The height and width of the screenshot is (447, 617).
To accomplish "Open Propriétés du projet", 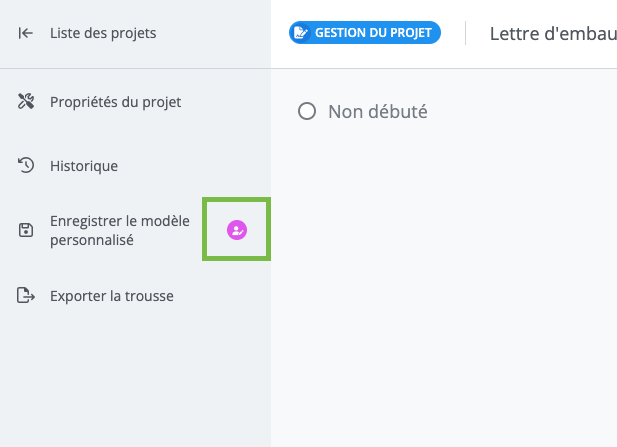I will tap(115, 101).
